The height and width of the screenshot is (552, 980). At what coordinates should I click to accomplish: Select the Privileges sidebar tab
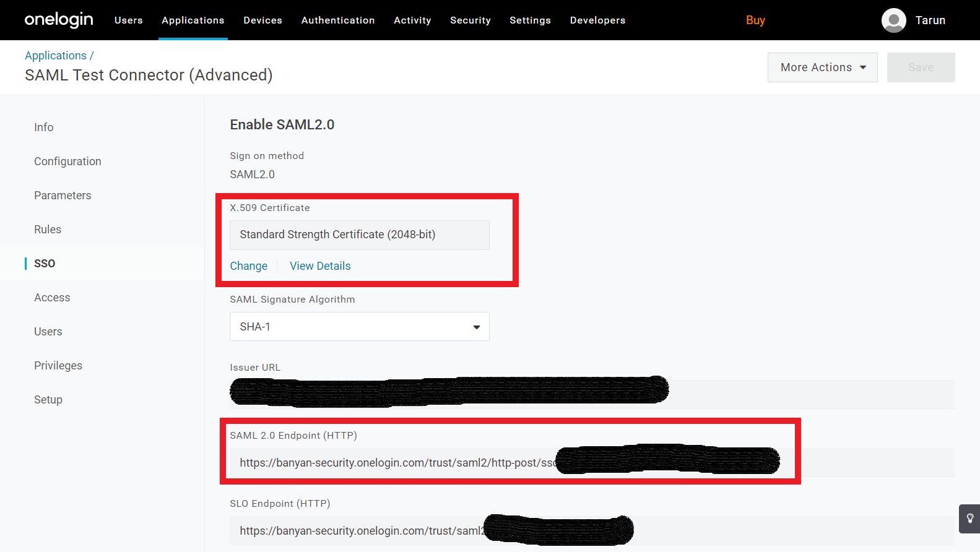point(58,366)
